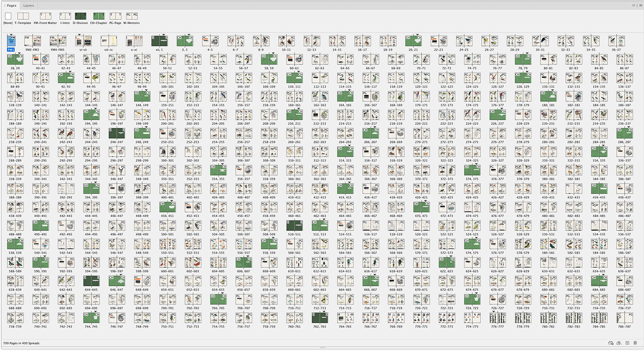Click the '744, 745' page number label

(x=91, y=327)
